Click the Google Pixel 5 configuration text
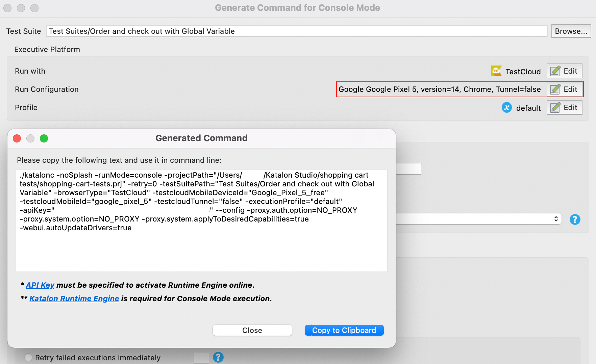Viewport: 596px width, 364px height. [440, 89]
